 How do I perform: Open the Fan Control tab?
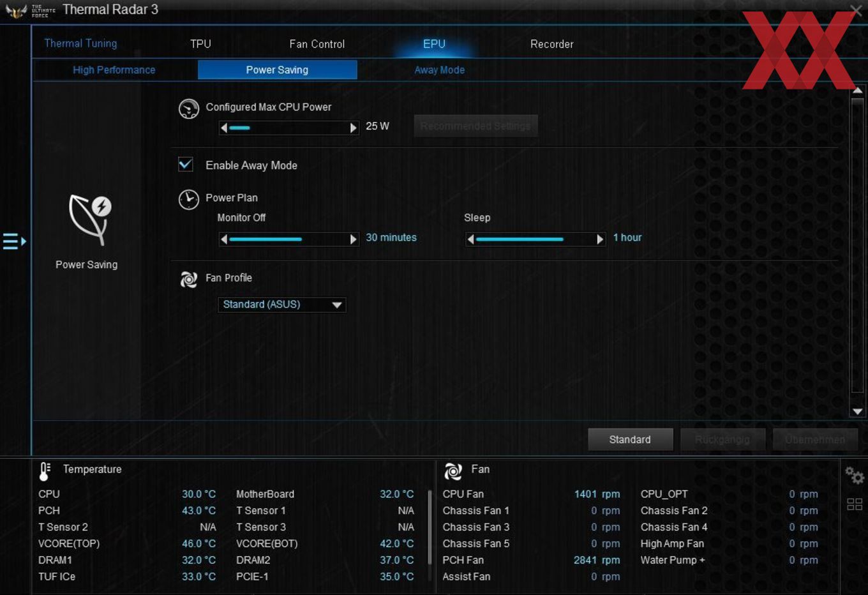point(317,44)
